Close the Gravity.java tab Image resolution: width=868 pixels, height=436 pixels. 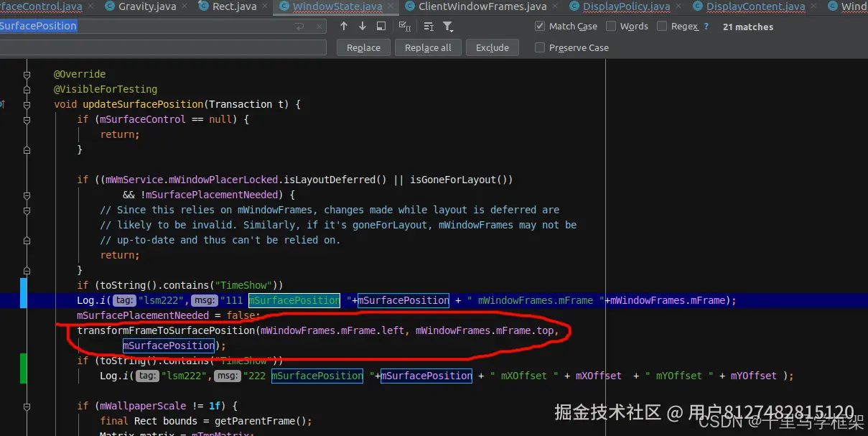(x=184, y=6)
